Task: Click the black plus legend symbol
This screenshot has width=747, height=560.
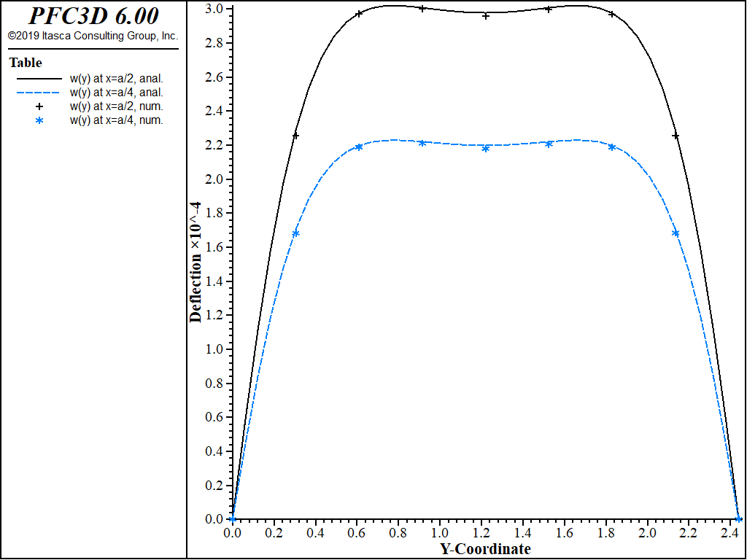Action: click(x=40, y=106)
